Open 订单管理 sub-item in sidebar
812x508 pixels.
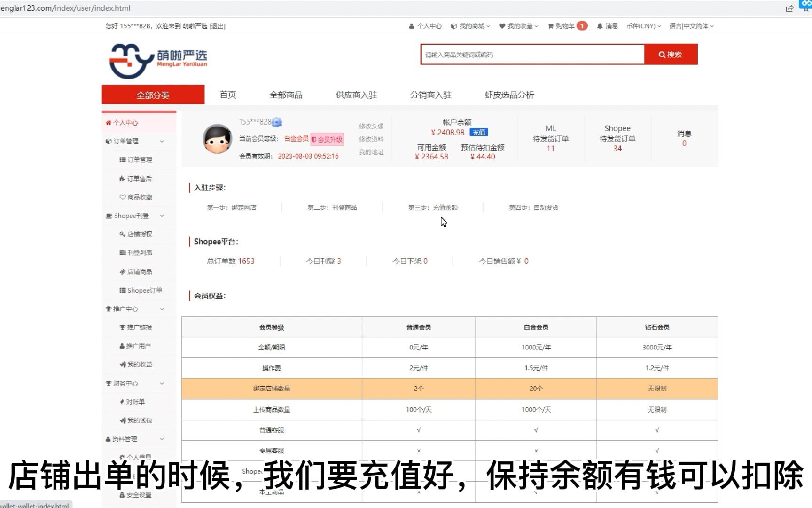click(x=136, y=160)
